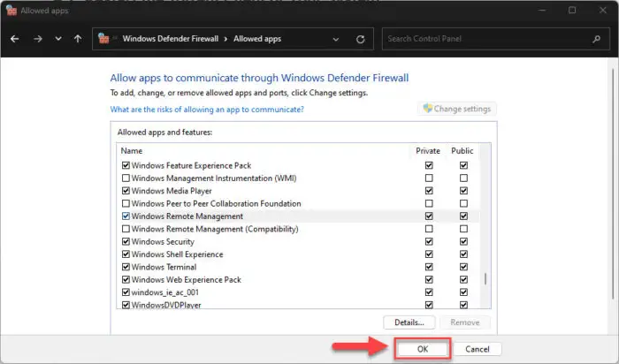This screenshot has width=619, height=364.
Task: Toggle Public for Windows Remote Management
Action: pos(463,216)
